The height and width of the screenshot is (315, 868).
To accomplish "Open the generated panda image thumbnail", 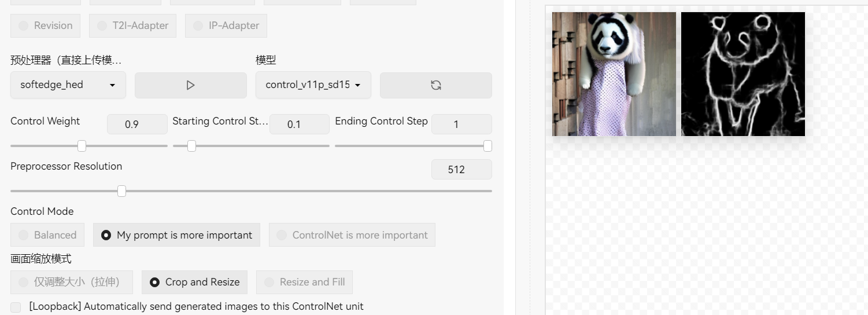I will click(614, 74).
